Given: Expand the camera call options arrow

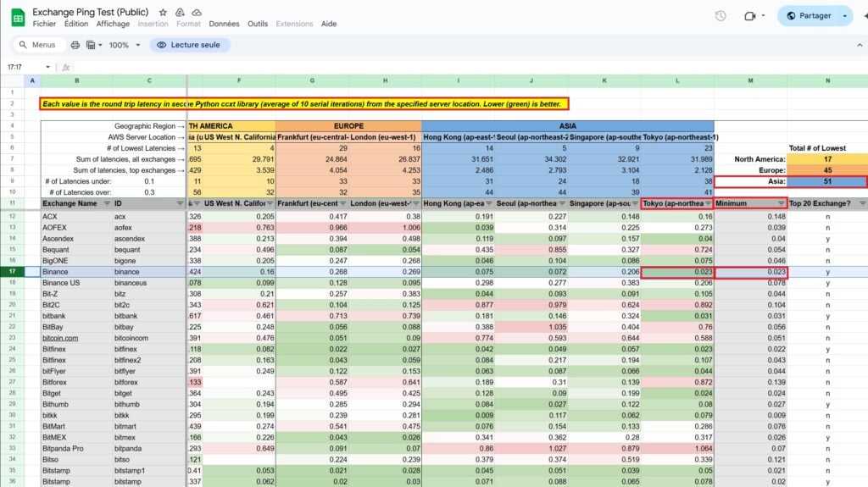Looking at the screenshot, I should click(x=764, y=16).
